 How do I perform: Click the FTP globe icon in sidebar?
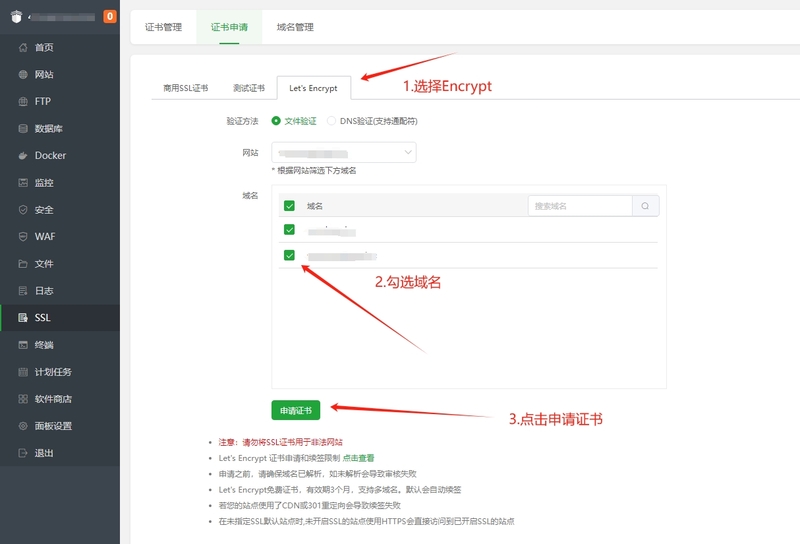click(x=23, y=102)
